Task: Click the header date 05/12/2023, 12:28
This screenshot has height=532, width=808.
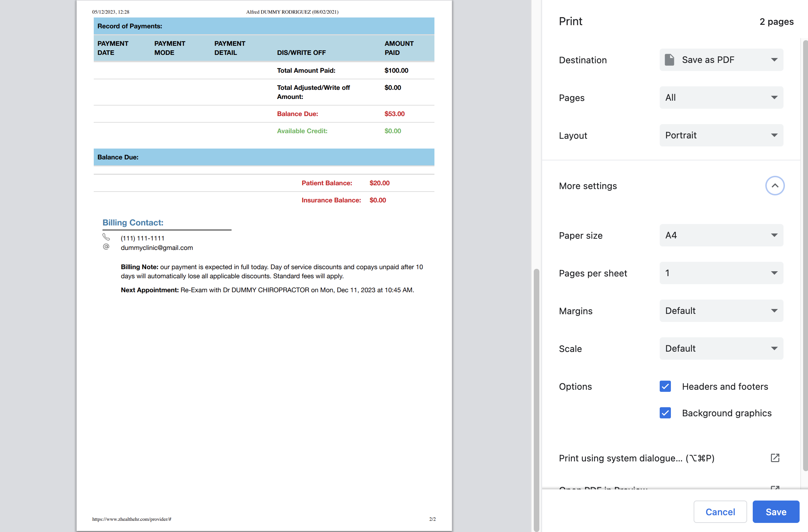Action: point(111,12)
